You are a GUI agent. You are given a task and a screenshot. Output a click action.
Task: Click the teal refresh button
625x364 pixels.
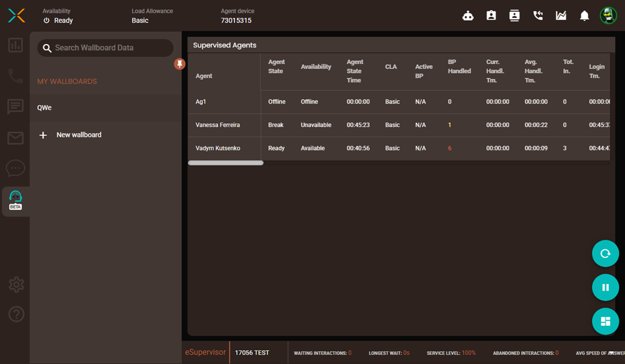(x=605, y=253)
